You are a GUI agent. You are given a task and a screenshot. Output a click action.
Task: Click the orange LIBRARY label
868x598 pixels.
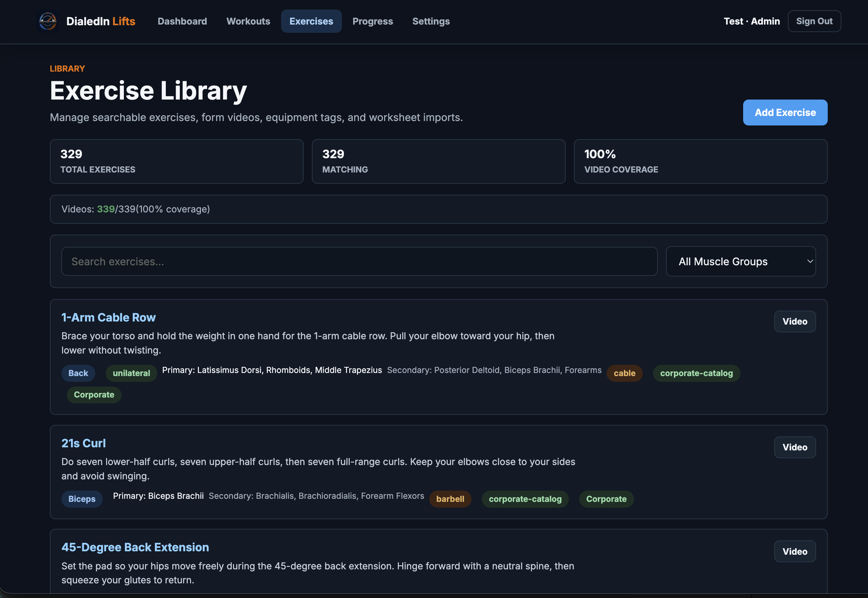[67, 69]
